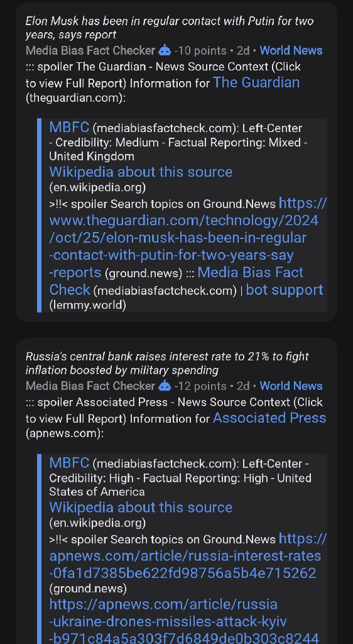This screenshot has height=644, width=353.
Task: Tap Media Bias Fact Checker username in second post
Action: [90, 386]
